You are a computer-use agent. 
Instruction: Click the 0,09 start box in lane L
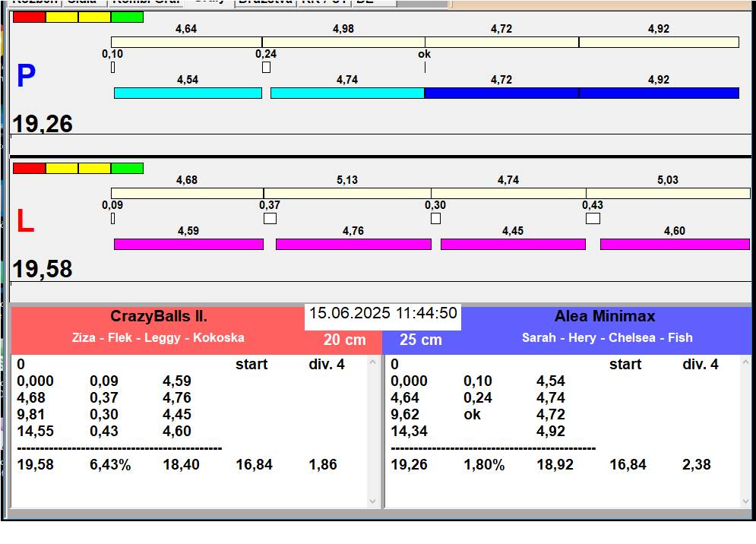(x=112, y=219)
